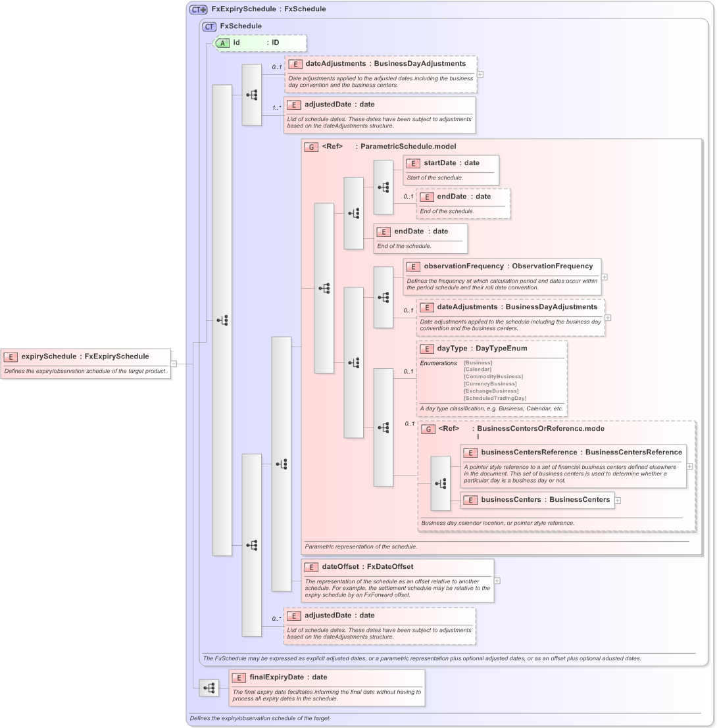The width and height of the screenshot is (717, 728).
Task: Expand the observationFrequency element
Action: (x=604, y=277)
